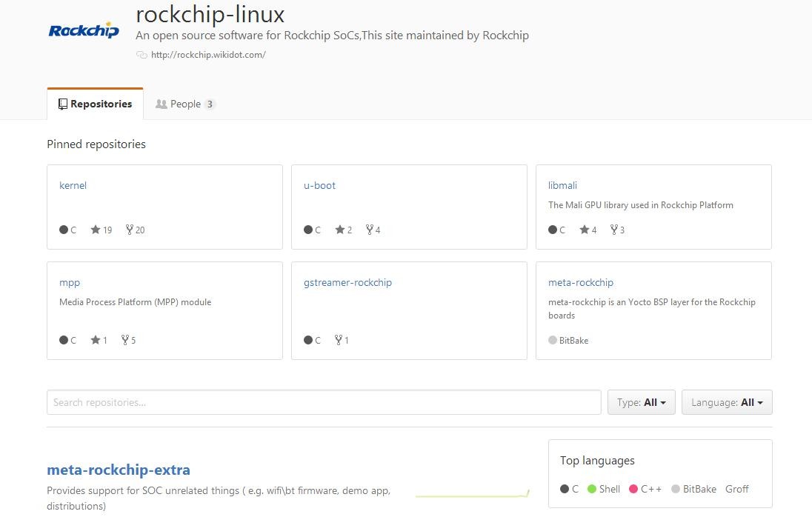
Task: Click the green Shell language dot
Action: pyautogui.click(x=592, y=489)
